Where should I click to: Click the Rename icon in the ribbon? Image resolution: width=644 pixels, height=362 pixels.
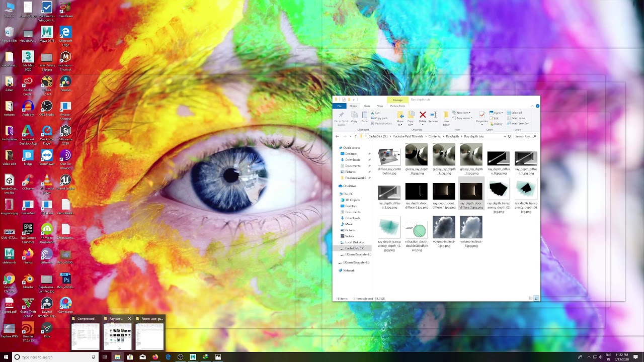433,116
